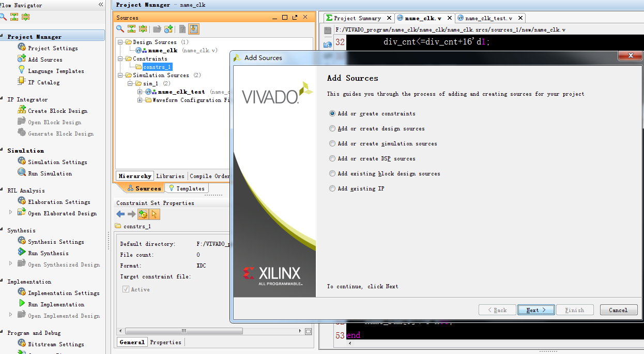Click Collapse All icon in Sources toolbar

[x=131, y=29]
